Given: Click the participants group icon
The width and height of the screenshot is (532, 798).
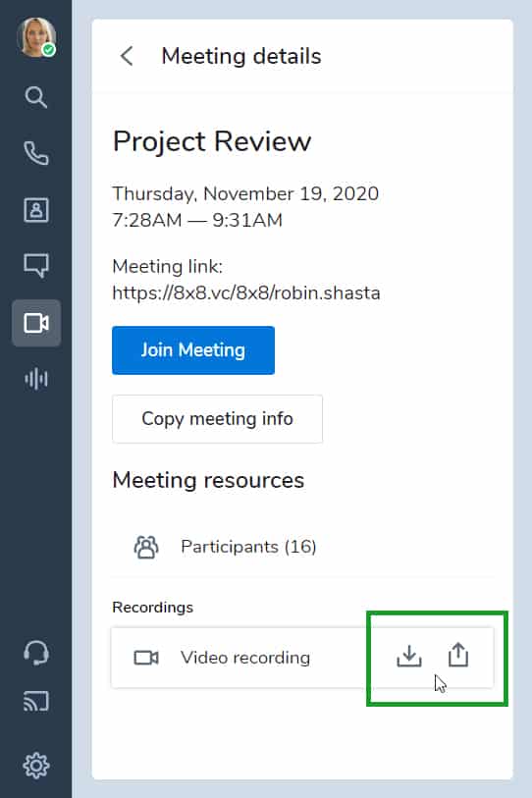Looking at the screenshot, I should [x=146, y=547].
